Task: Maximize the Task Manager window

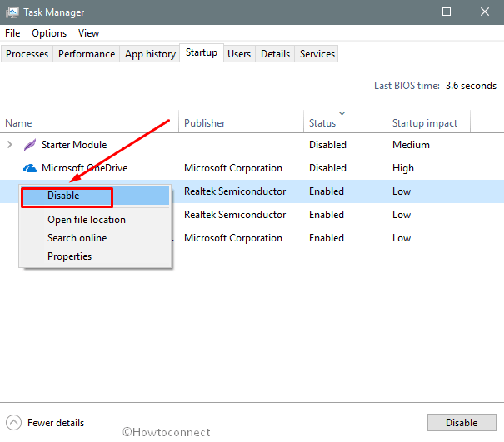Action: point(447,12)
